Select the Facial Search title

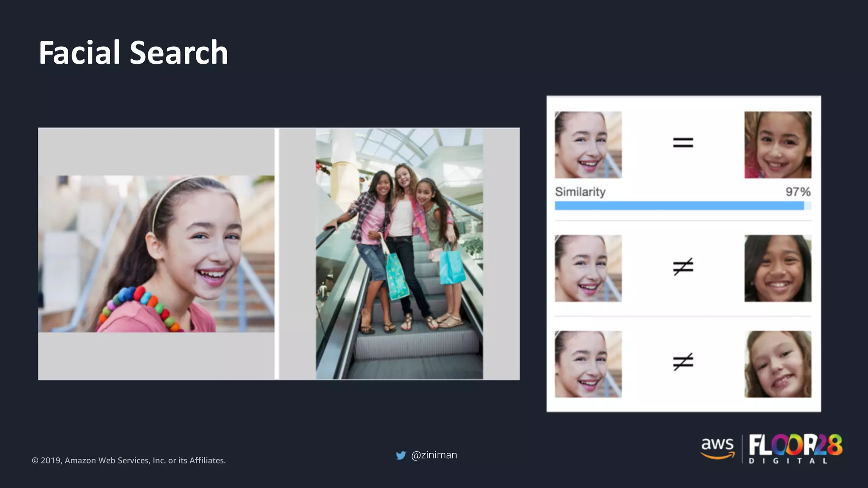[x=134, y=53]
